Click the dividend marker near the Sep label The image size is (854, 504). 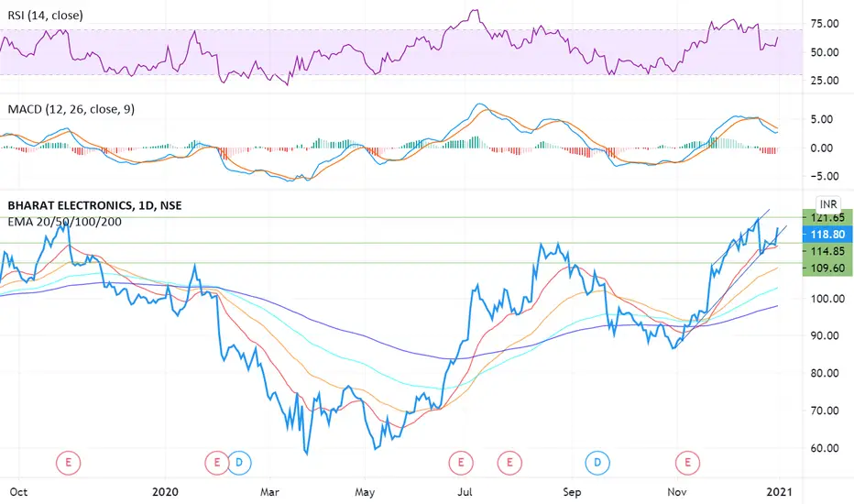tap(597, 463)
